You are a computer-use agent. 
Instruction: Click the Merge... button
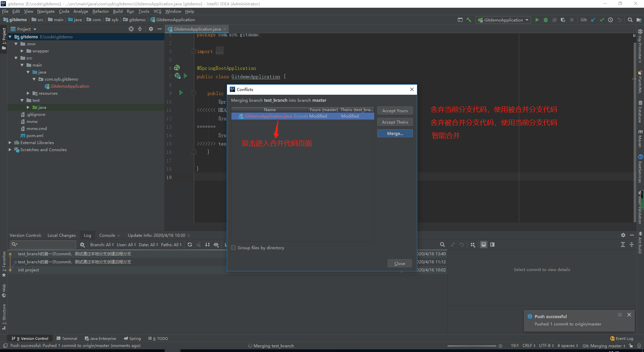tap(395, 133)
